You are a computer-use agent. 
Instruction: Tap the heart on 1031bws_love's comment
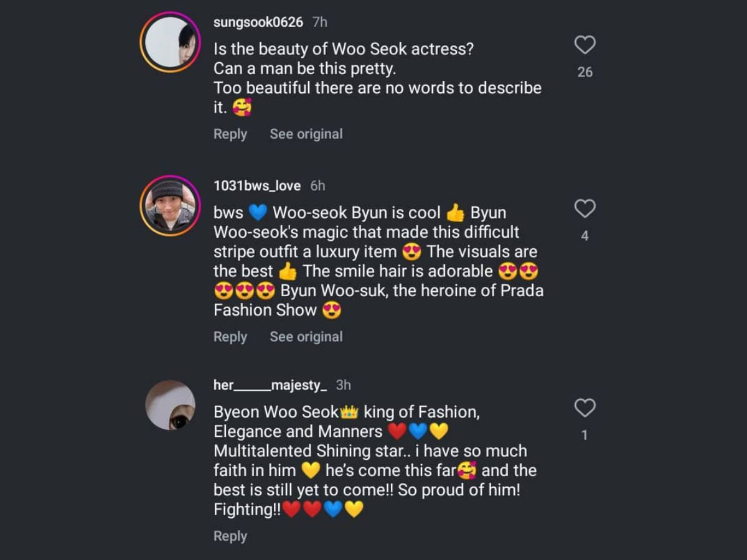click(x=585, y=208)
